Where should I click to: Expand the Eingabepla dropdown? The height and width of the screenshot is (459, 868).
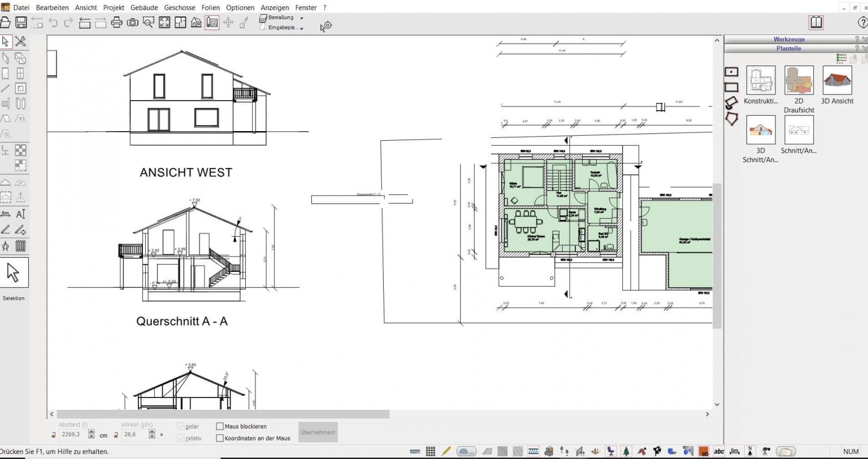[x=302, y=27]
